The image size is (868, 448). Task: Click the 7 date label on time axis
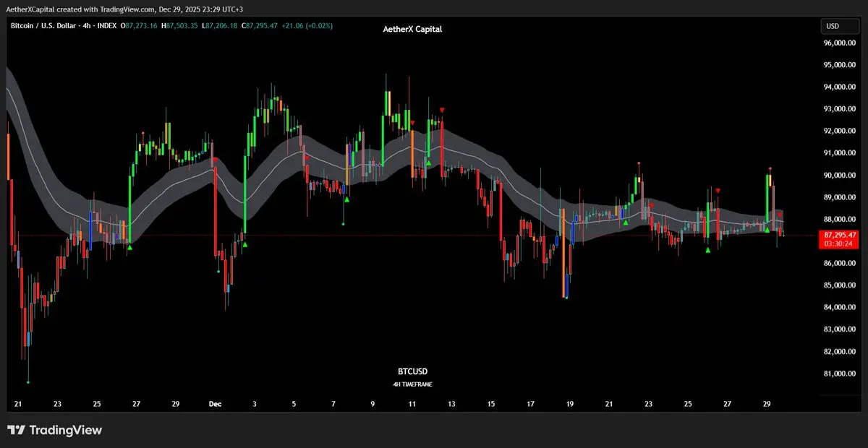coord(333,405)
